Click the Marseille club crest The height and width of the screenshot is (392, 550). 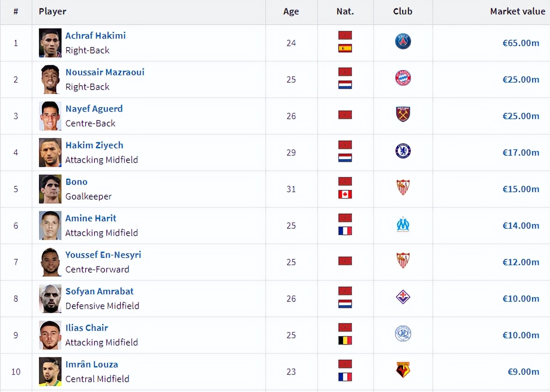(403, 224)
